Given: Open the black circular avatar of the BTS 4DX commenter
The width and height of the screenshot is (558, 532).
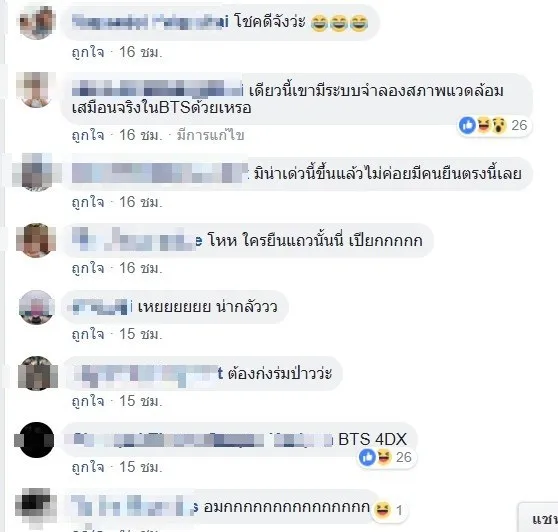Looking at the screenshot, I should (x=36, y=439).
